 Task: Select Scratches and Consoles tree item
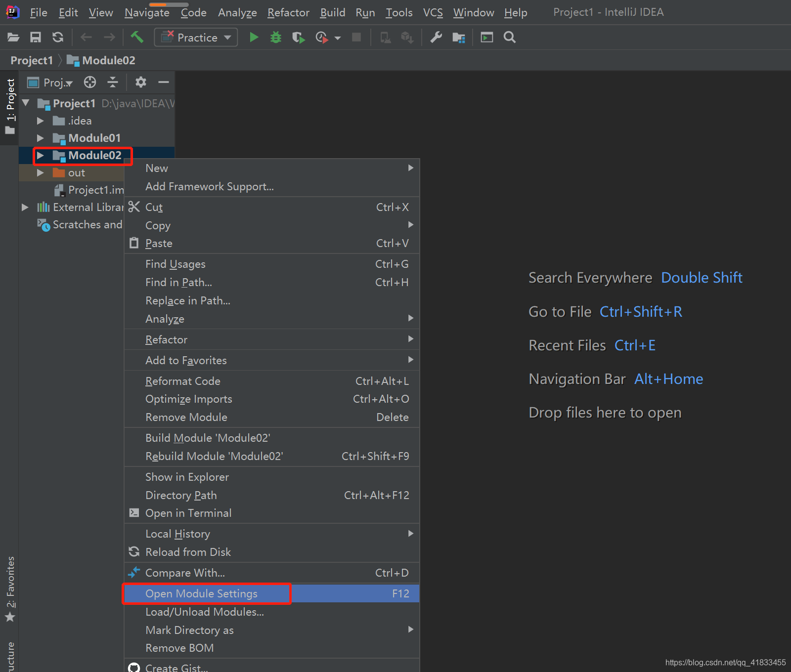point(80,224)
